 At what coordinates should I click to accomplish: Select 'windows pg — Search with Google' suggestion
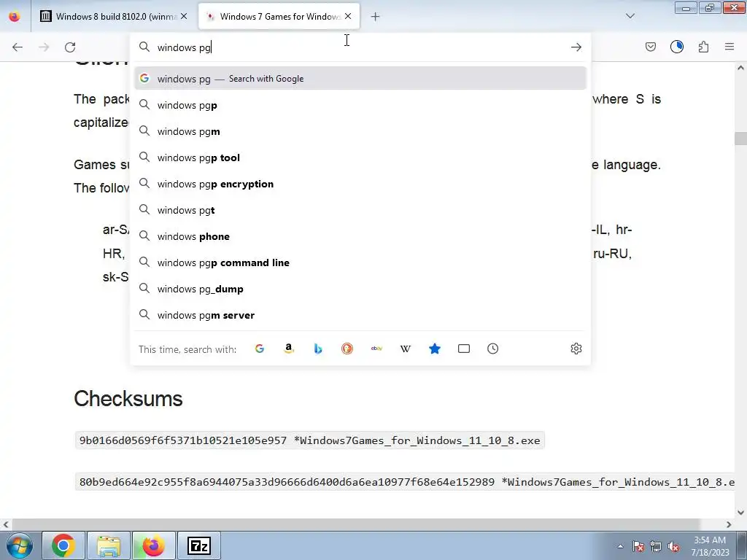tap(360, 79)
